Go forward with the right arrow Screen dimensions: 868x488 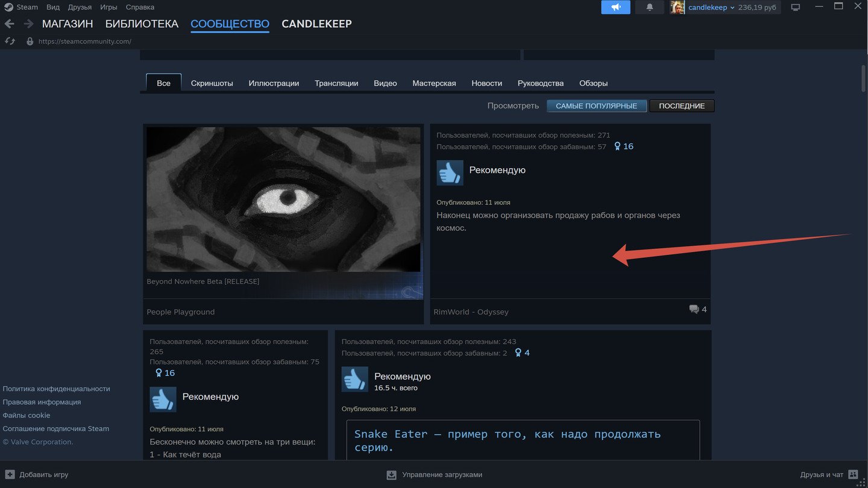pyautogui.click(x=28, y=23)
